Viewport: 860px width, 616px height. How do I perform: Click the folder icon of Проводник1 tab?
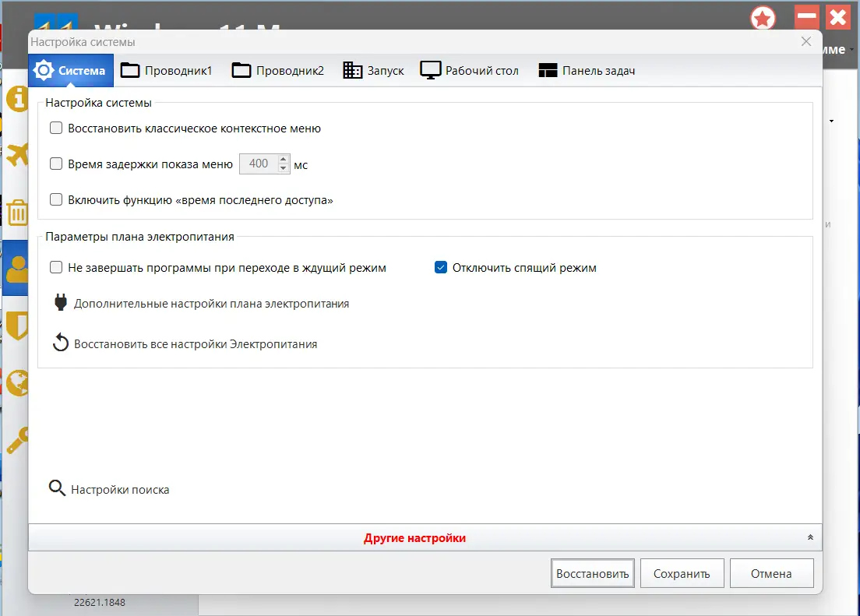[x=130, y=70]
